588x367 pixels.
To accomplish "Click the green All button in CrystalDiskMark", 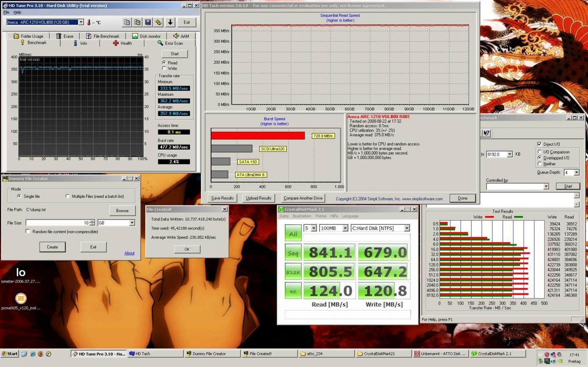I will coord(293,234).
